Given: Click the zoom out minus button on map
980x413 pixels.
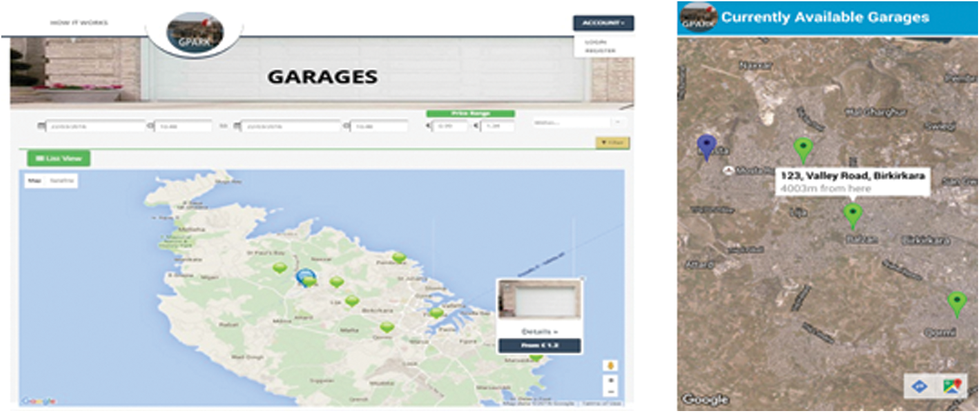Looking at the screenshot, I should click(x=611, y=392).
